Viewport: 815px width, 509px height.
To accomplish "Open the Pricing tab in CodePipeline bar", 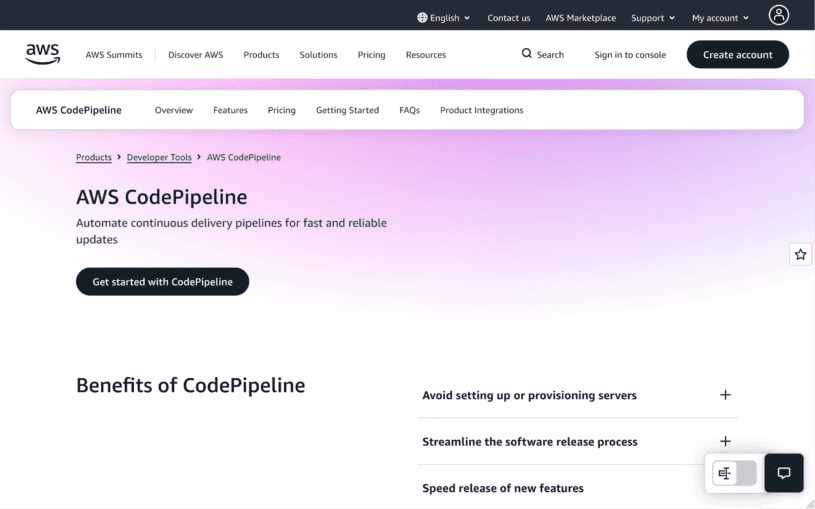I will (x=282, y=110).
